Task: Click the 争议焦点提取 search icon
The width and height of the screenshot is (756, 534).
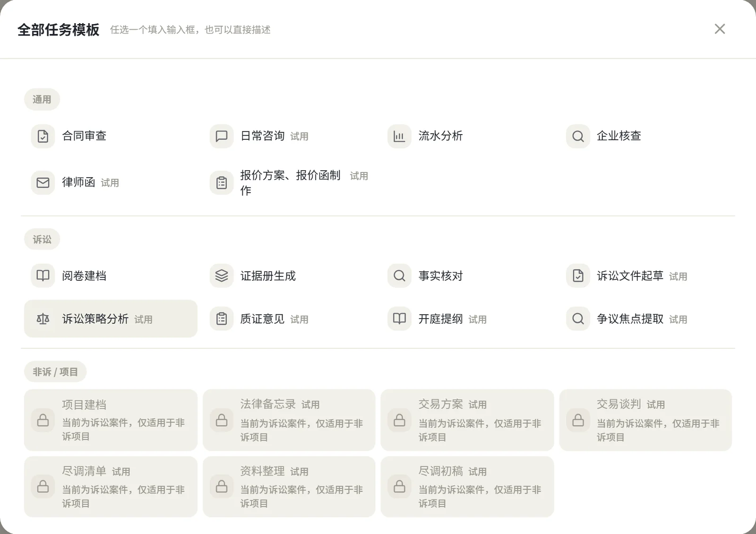Action: [x=578, y=319]
